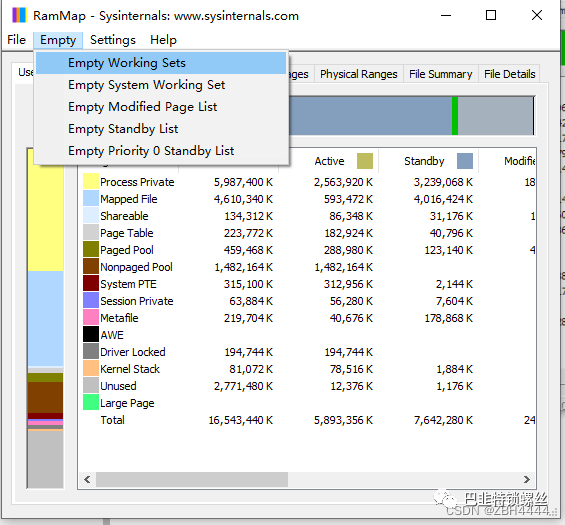Click the green segment in memory bar

[x=455, y=116]
